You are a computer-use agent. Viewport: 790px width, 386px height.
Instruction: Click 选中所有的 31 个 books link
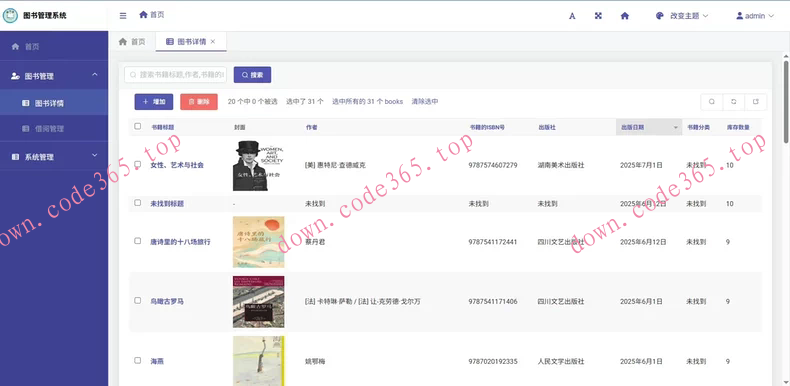click(367, 101)
